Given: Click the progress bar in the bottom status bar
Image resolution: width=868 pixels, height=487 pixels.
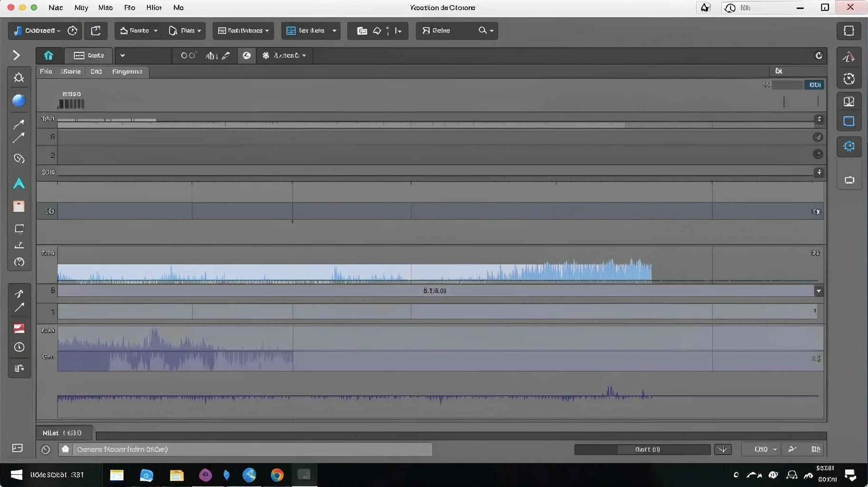Looking at the screenshot, I should [642, 449].
